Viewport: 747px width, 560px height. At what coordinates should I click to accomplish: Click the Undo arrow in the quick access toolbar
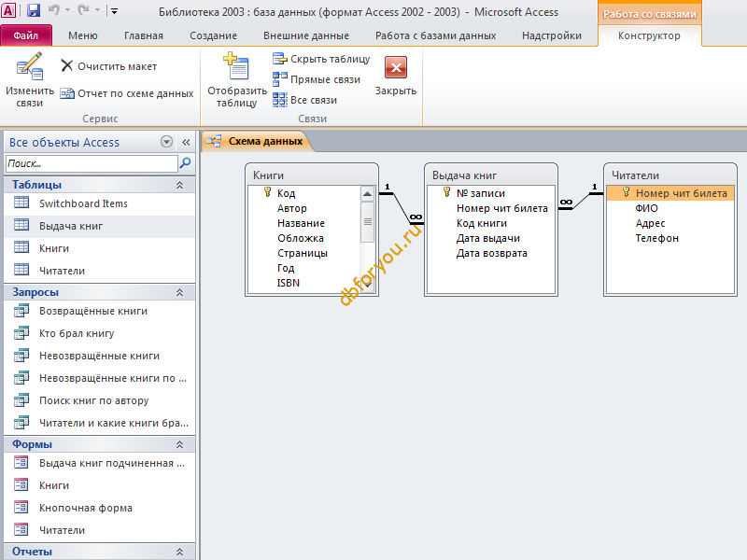(53, 10)
